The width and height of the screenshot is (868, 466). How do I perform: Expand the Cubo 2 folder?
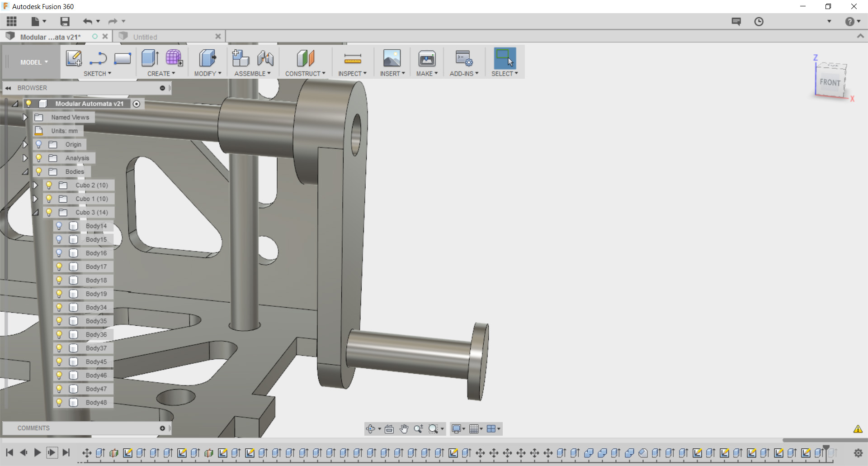pyautogui.click(x=35, y=185)
